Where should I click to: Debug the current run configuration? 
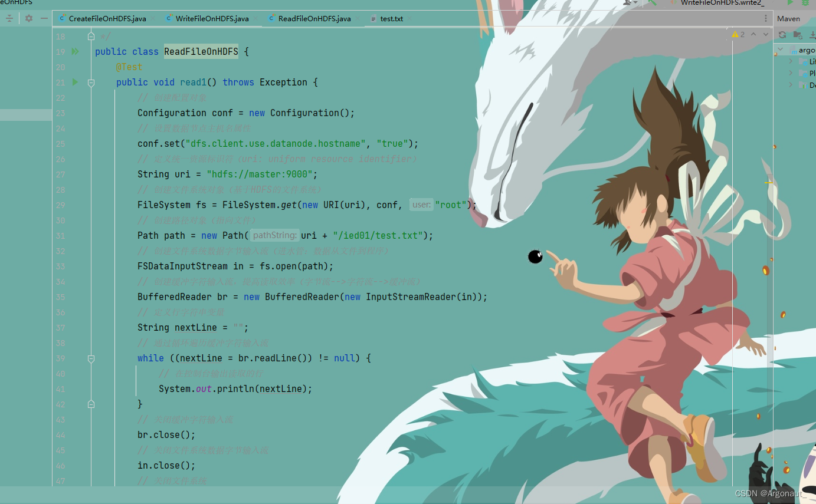click(805, 3)
